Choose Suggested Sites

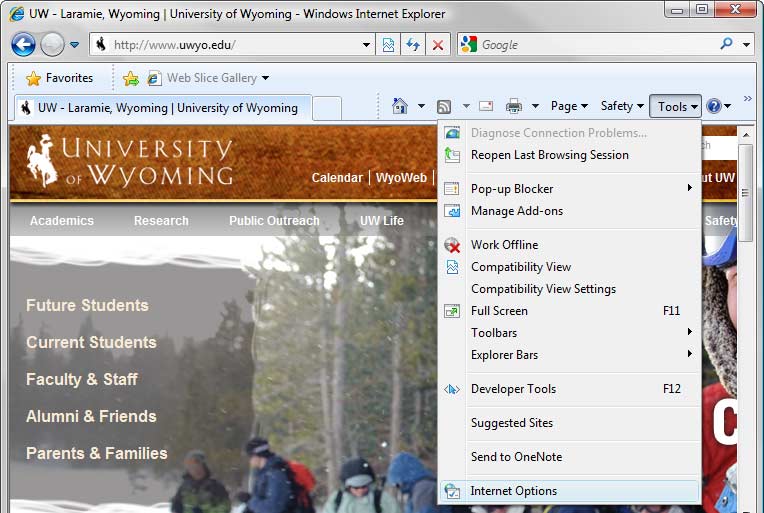tap(569, 423)
